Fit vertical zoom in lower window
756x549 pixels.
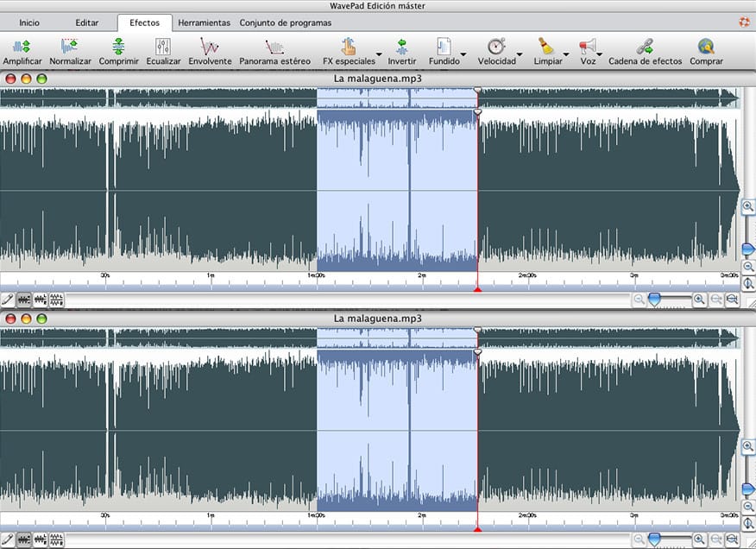748,523
